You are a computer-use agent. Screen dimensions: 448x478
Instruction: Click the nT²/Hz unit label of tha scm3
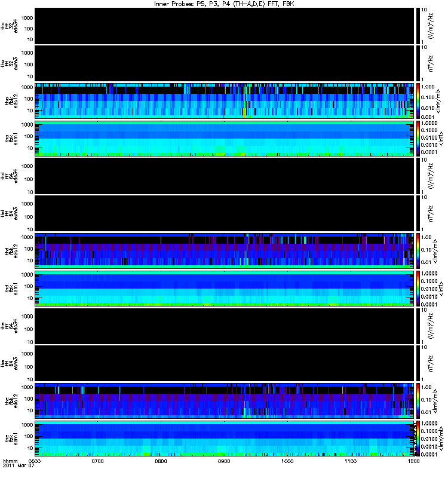(431, 63)
